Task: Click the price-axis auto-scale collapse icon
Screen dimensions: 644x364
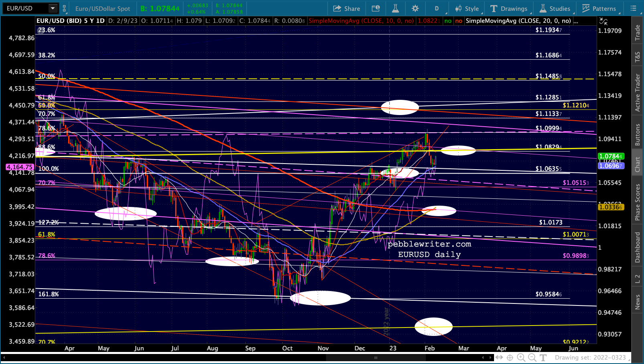Action: pyautogui.click(x=603, y=21)
